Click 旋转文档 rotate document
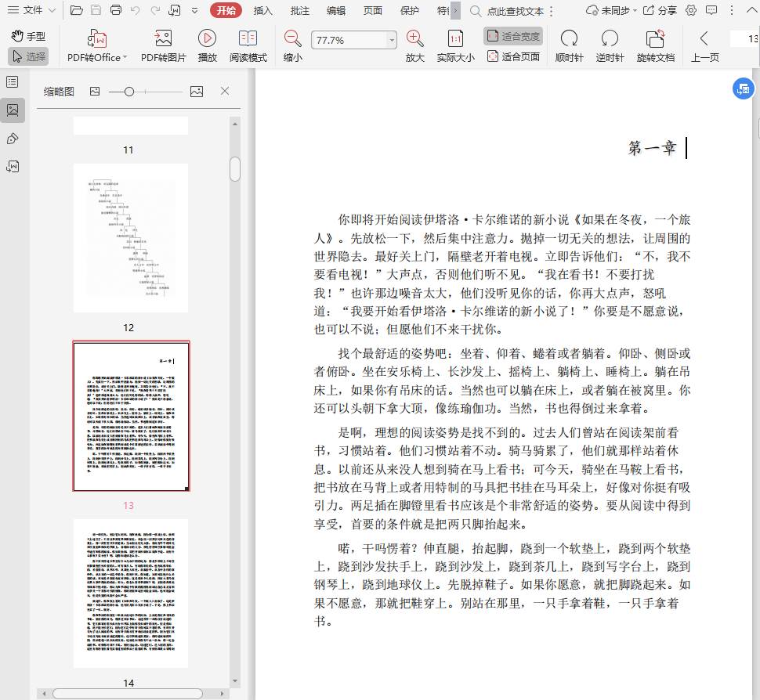The height and width of the screenshot is (700, 760). point(655,45)
